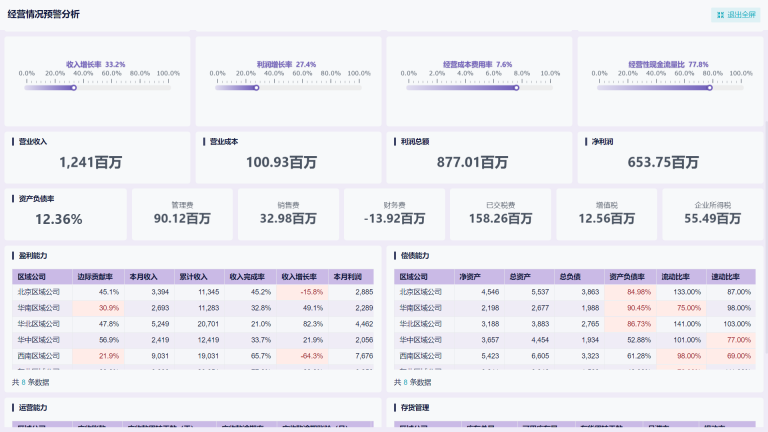
Task: Open 华南区域公司 link in 偿债能力 table
Action: (x=420, y=308)
